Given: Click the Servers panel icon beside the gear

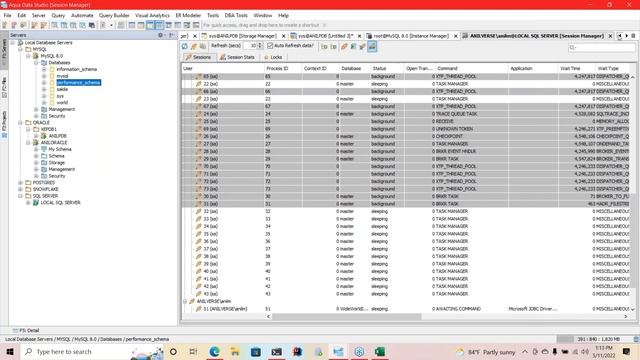Looking at the screenshot, I should [171, 35].
